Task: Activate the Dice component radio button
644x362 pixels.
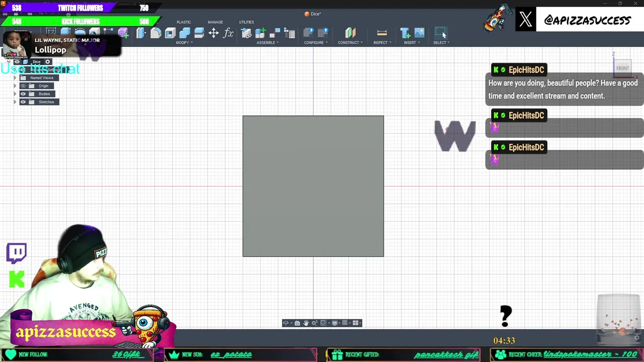Action: click(x=48, y=62)
